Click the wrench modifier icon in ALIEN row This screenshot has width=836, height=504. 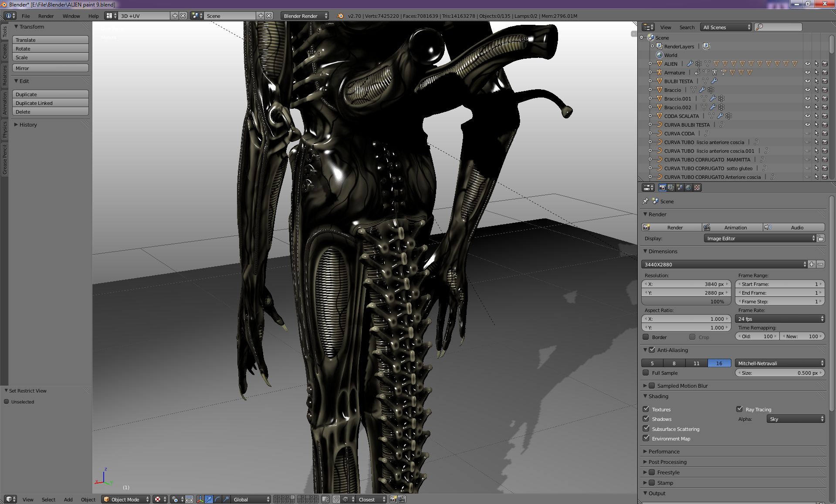(690, 64)
